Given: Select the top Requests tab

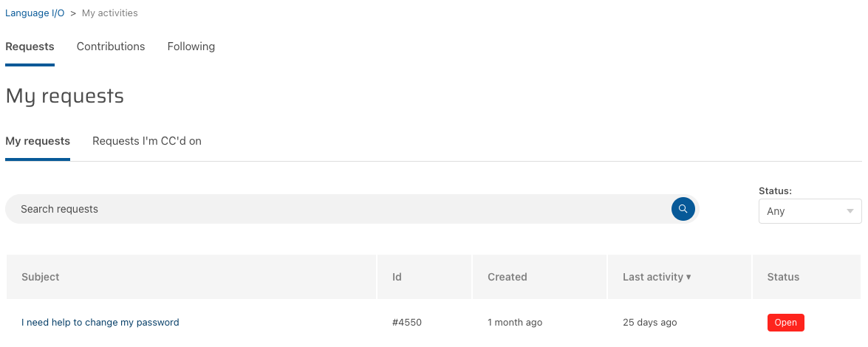Looking at the screenshot, I should click(30, 47).
